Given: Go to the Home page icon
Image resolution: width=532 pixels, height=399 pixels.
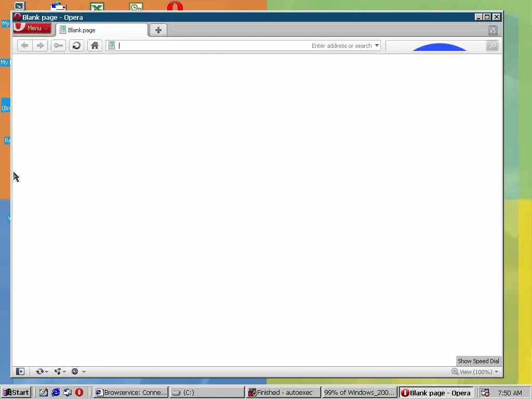Looking at the screenshot, I should click(95, 46).
